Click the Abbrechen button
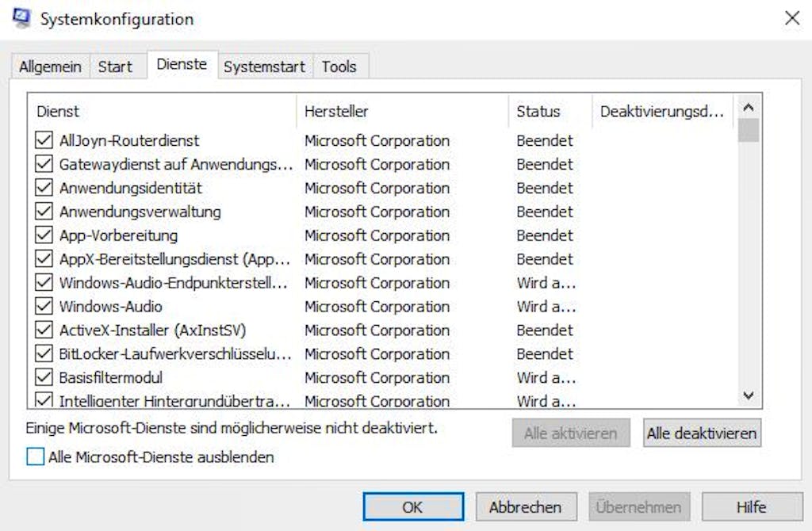The height and width of the screenshot is (531, 812). (526, 506)
